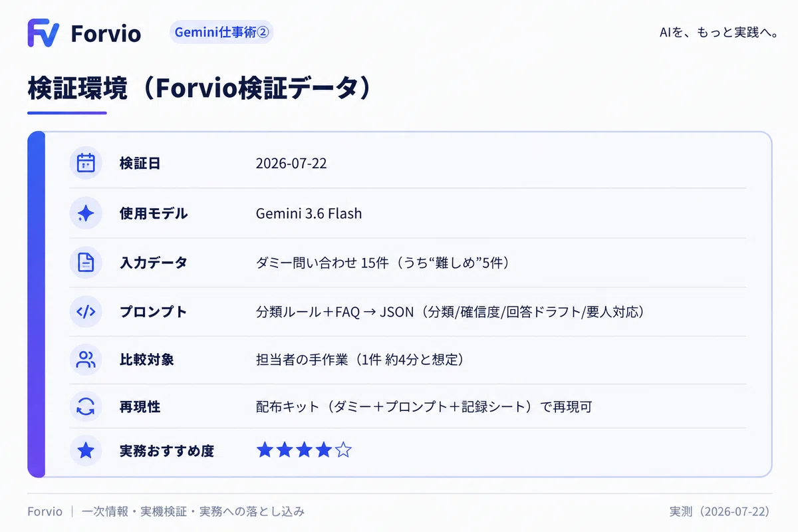This screenshot has height=532, width=798.
Task: Click the refresh arrows icon beside 再現性
Action: 86,407
